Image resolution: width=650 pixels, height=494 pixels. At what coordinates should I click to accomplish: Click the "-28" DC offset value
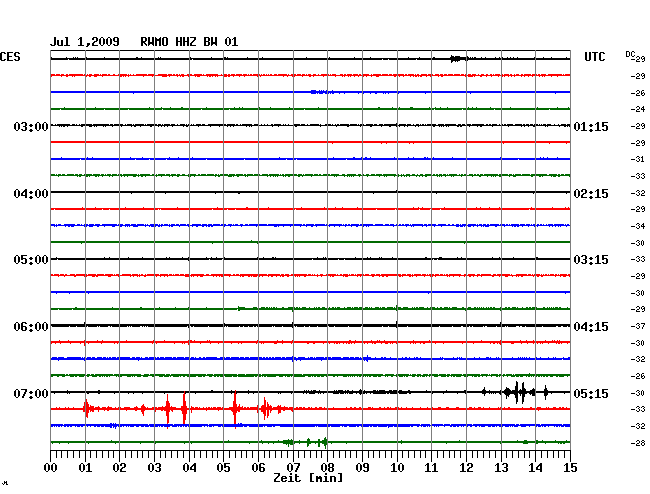[638, 443]
